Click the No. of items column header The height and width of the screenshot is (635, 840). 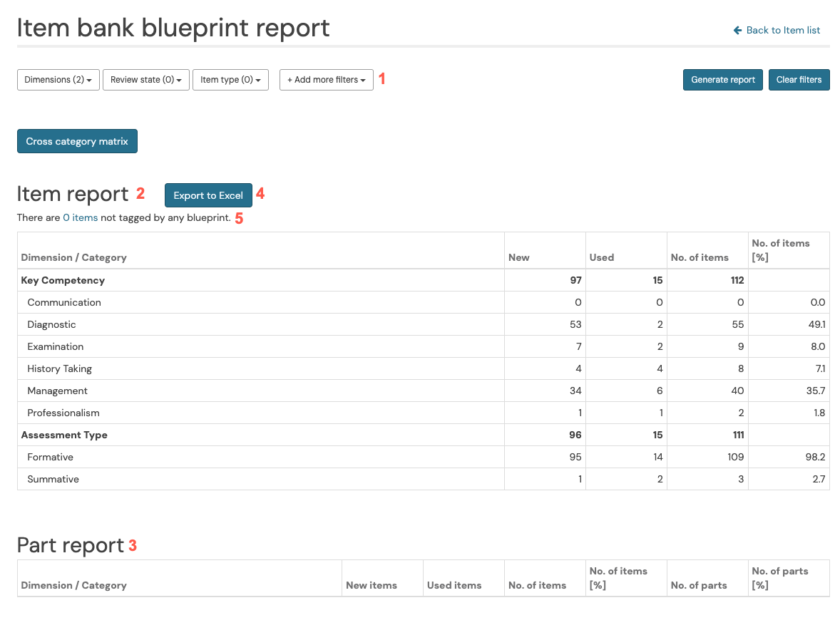coord(700,257)
